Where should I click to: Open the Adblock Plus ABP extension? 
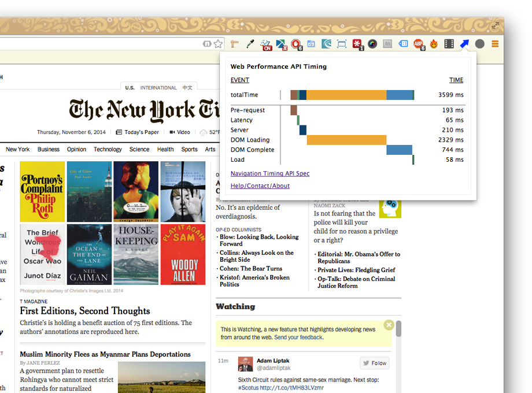point(419,45)
